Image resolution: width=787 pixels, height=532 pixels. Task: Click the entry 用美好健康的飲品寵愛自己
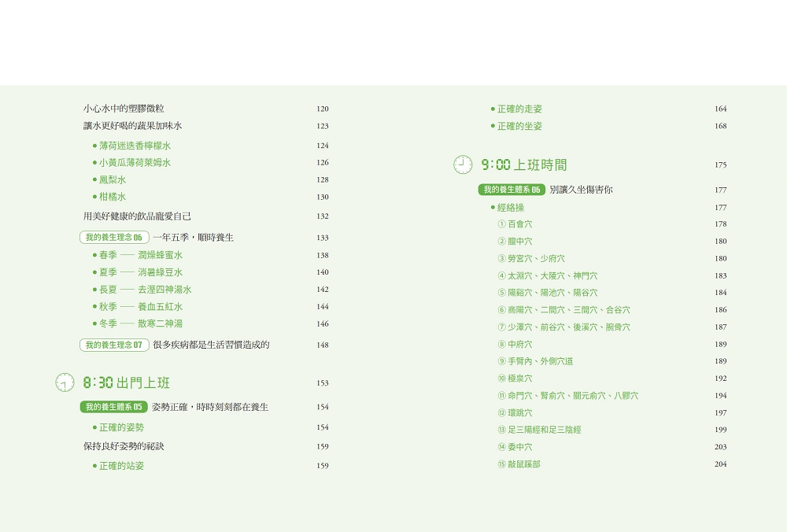[x=137, y=216]
